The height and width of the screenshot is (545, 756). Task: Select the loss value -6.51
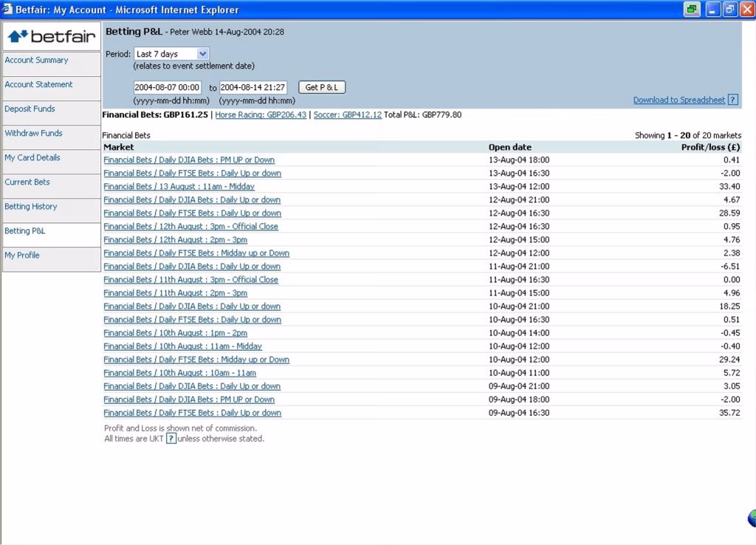pyautogui.click(x=730, y=267)
